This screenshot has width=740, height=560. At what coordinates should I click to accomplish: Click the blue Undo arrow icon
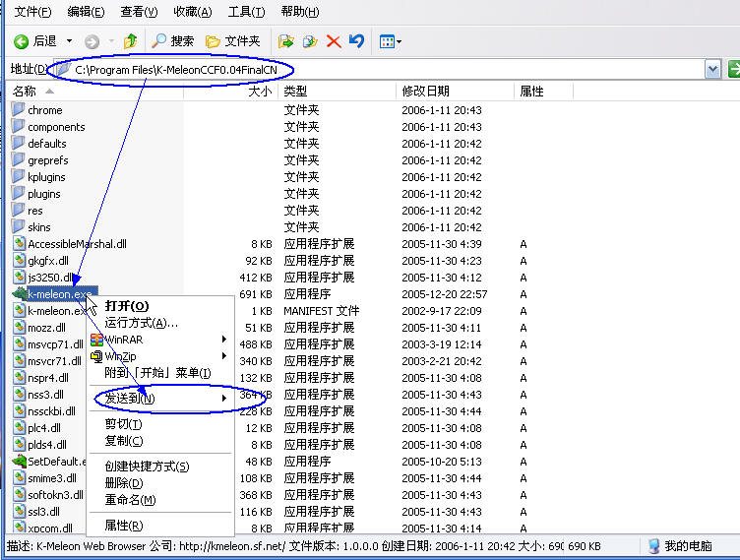[357, 41]
